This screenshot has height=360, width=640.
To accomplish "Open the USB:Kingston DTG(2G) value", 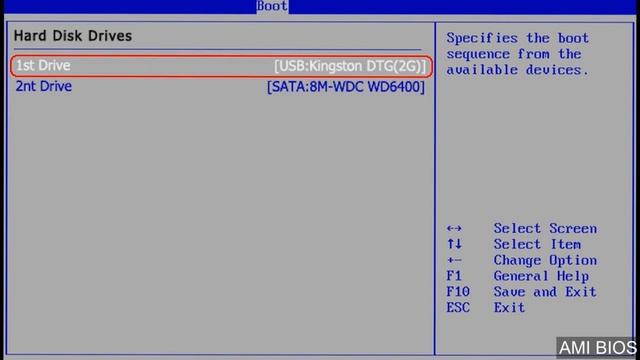I will [350, 66].
